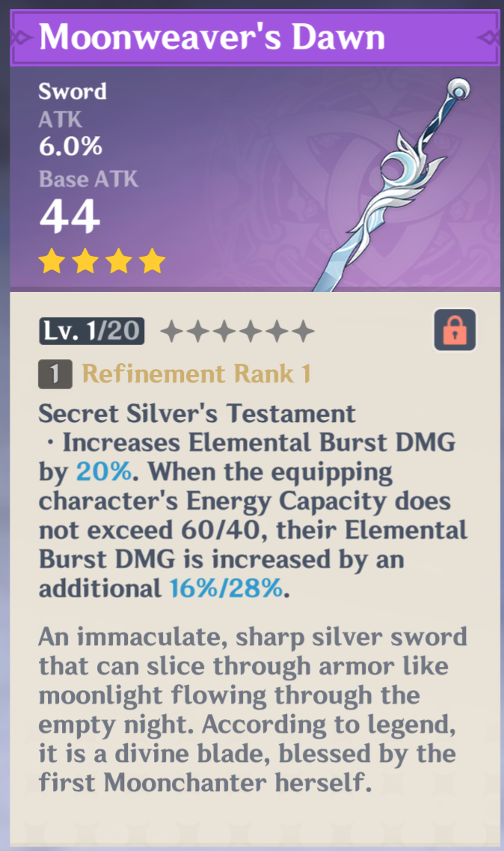
Task: Click the first gray ascension star
Action: coord(173,331)
